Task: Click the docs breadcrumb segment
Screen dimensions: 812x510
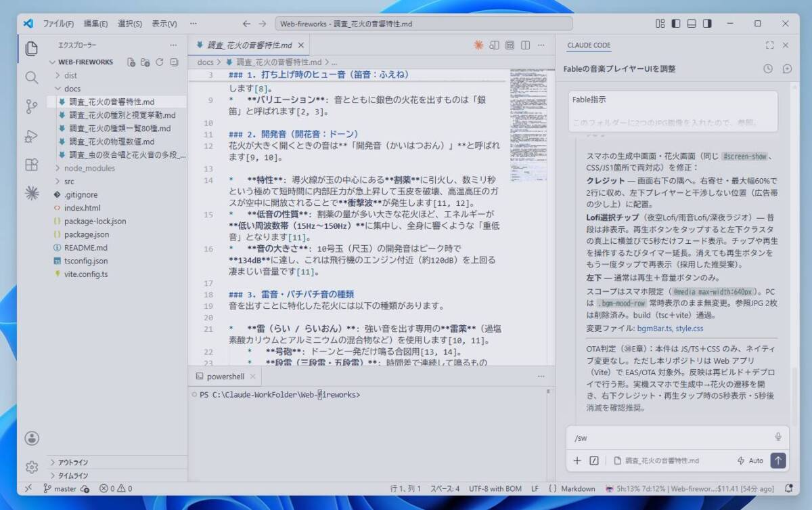Action: [x=205, y=62]
